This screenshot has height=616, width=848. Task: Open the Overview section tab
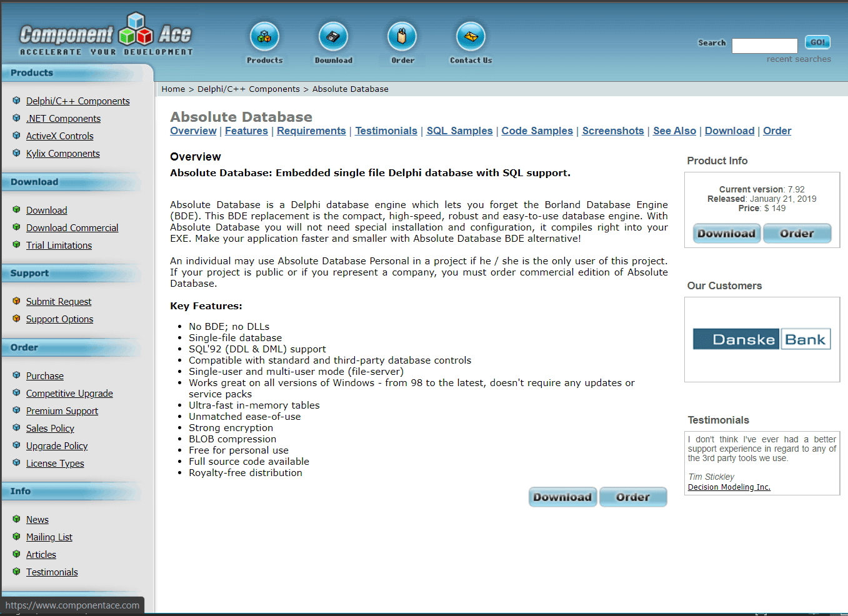pyautogui.click(x=193, y=131)
